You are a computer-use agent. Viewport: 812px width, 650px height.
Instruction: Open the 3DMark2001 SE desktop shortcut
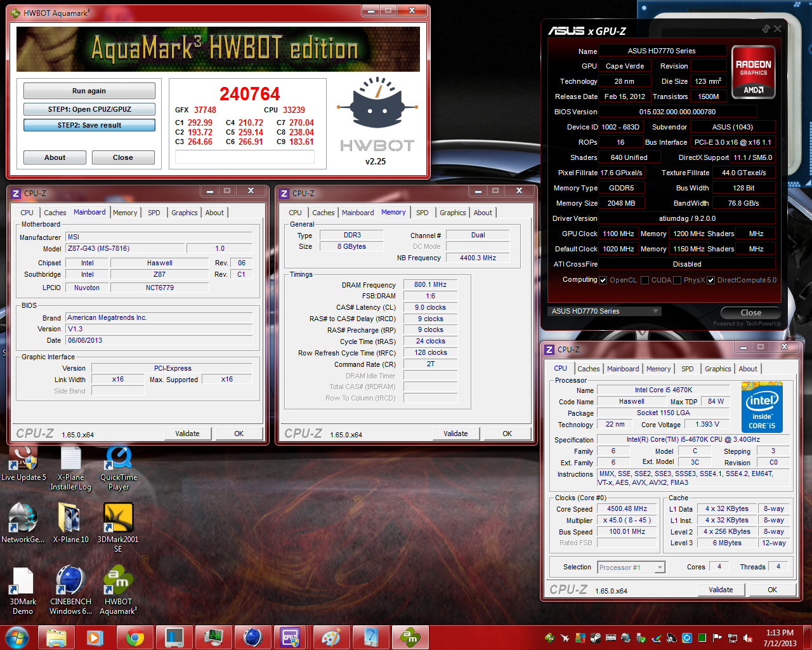click(118, 528)
